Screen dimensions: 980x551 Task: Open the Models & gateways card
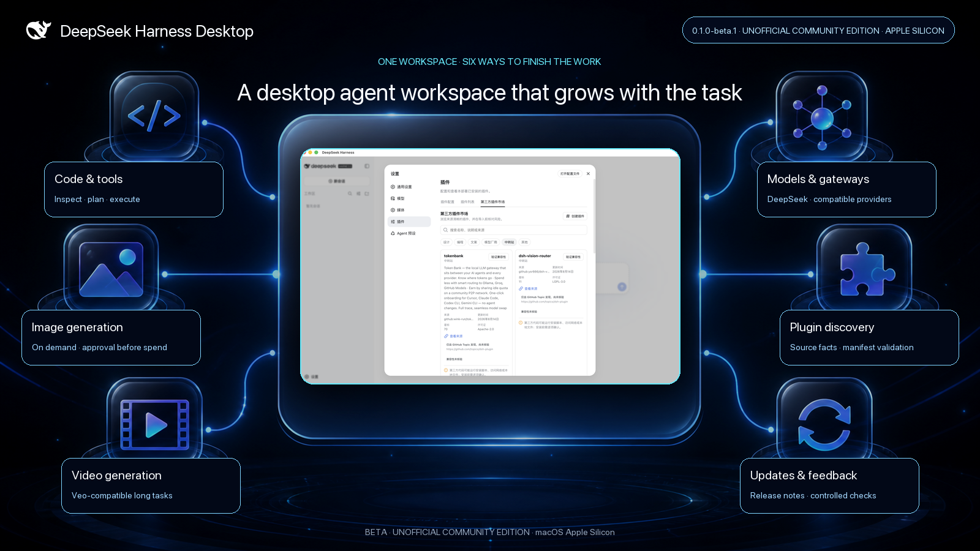[x=846, y=189]
